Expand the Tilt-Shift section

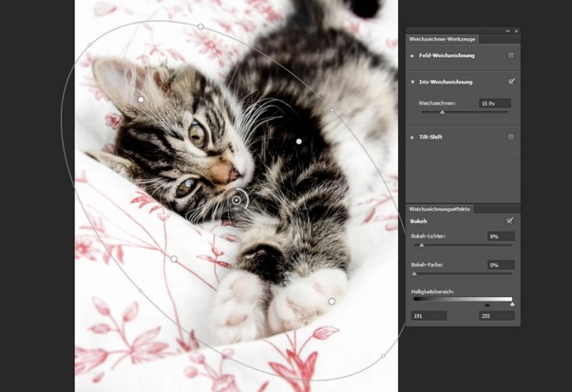[412, 137]
